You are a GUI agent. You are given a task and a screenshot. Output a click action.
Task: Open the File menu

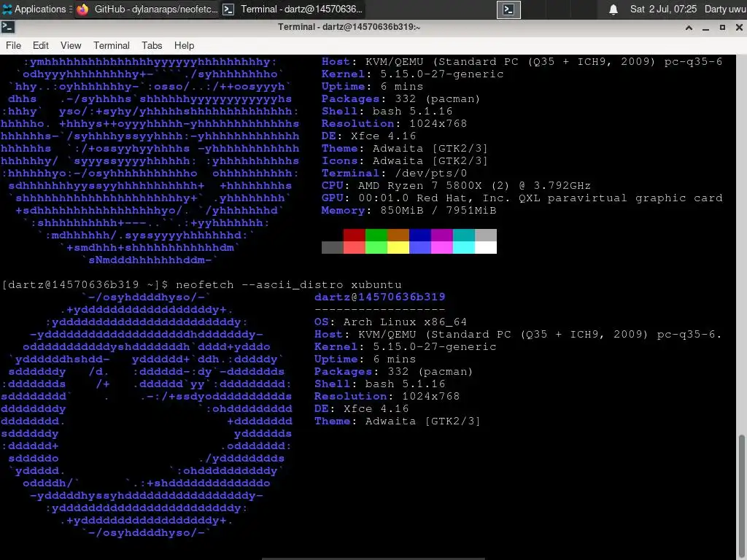click(13, 45)
